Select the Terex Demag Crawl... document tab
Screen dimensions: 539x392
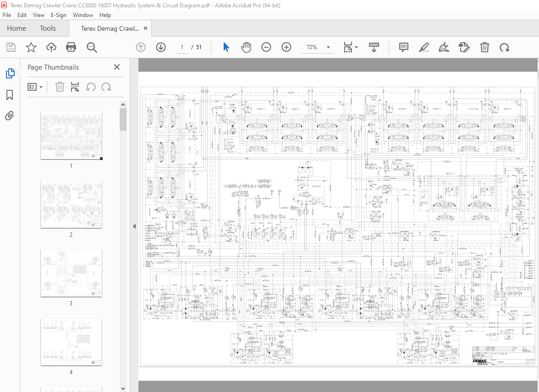[110, 28]
